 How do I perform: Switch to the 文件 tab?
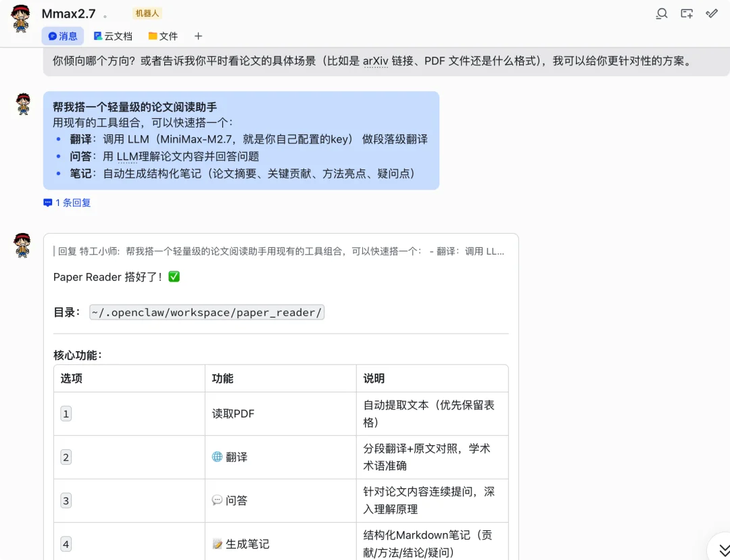pos(162,36)
